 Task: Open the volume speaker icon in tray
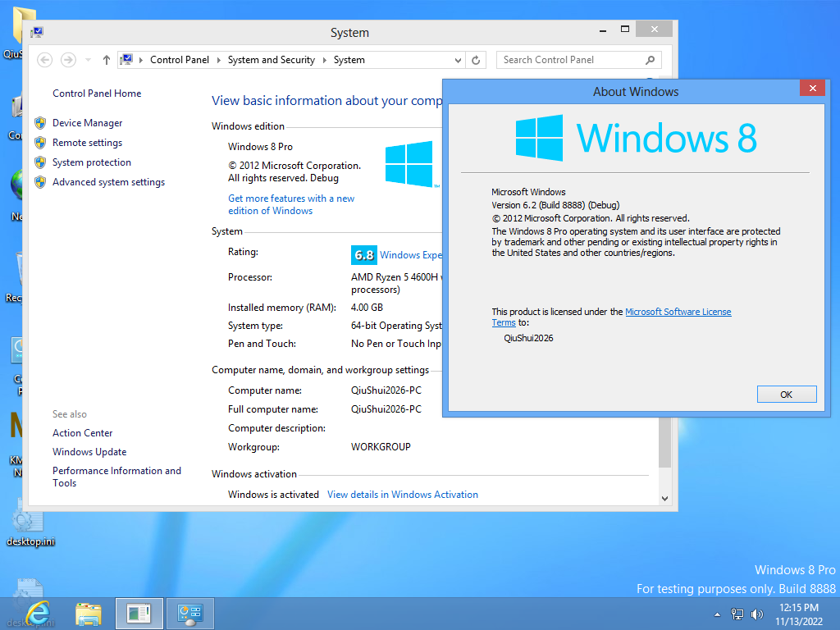pyautogui.click(x=757, y=614)
